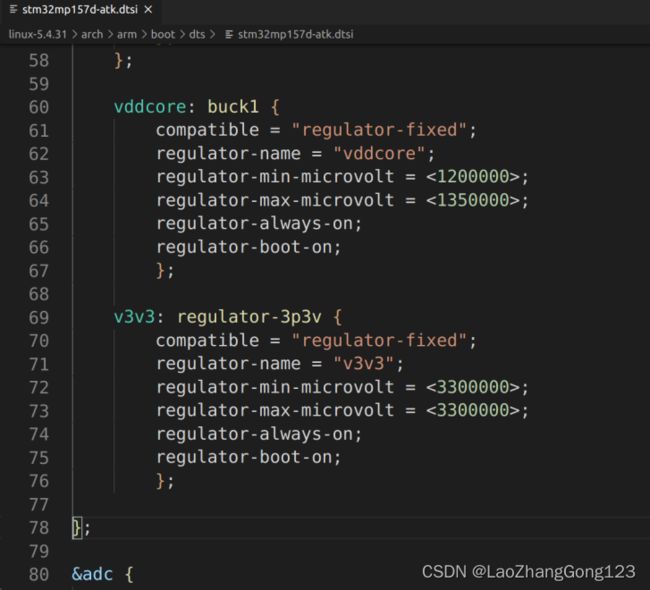Screen dimensions: 650x590
Task: Click the breadcrumb file icon before stm32mp157d-atk.dtsi
Action: (x=229, y=34)
